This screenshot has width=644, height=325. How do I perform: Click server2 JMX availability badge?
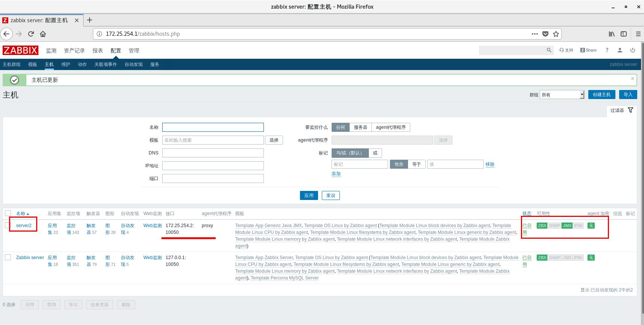tap(567, 226)
